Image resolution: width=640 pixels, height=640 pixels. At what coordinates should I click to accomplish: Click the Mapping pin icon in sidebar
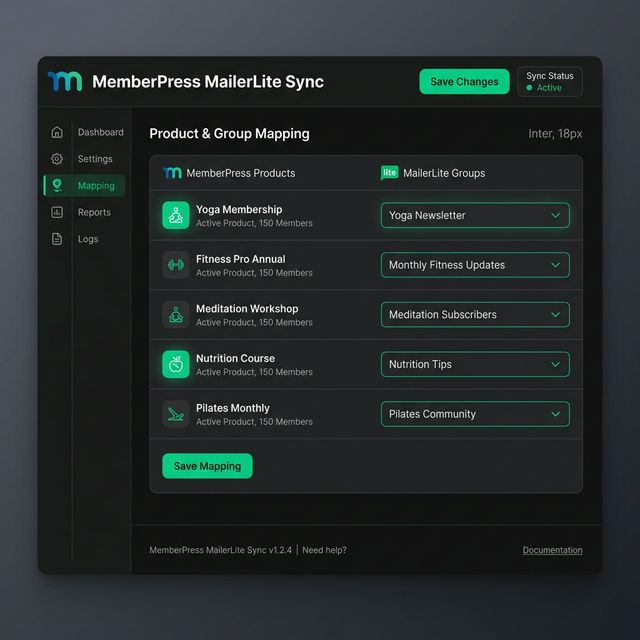57,185
